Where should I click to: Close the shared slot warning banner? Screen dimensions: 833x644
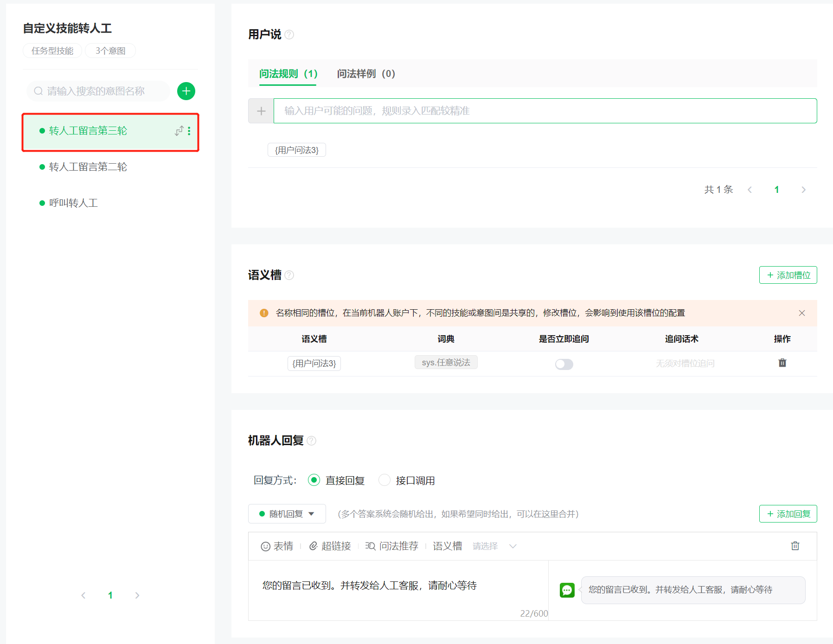(x=802, y=313)
